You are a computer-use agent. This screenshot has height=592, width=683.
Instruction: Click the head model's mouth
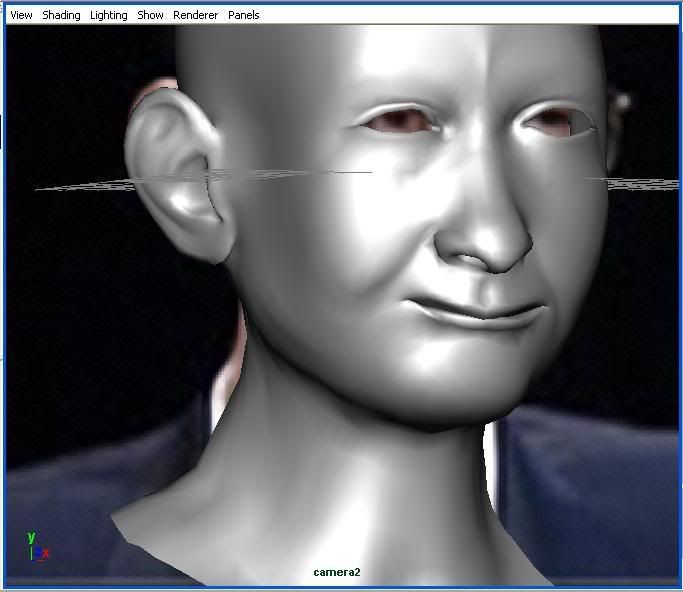pyautogui.click(x=475, y=311)
